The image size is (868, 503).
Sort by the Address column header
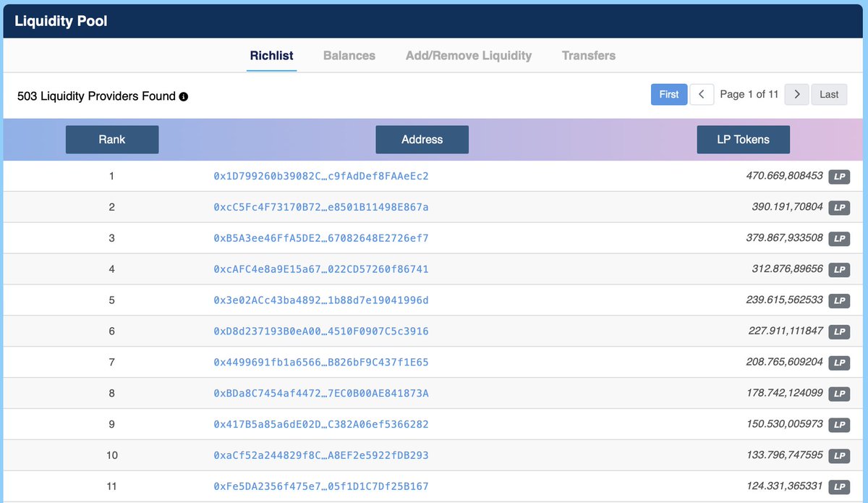click(x=422, y=140)
